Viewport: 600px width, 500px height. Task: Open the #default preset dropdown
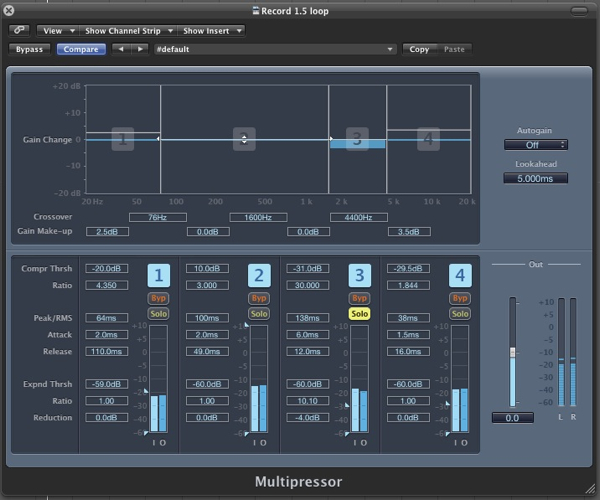point(275,49)
